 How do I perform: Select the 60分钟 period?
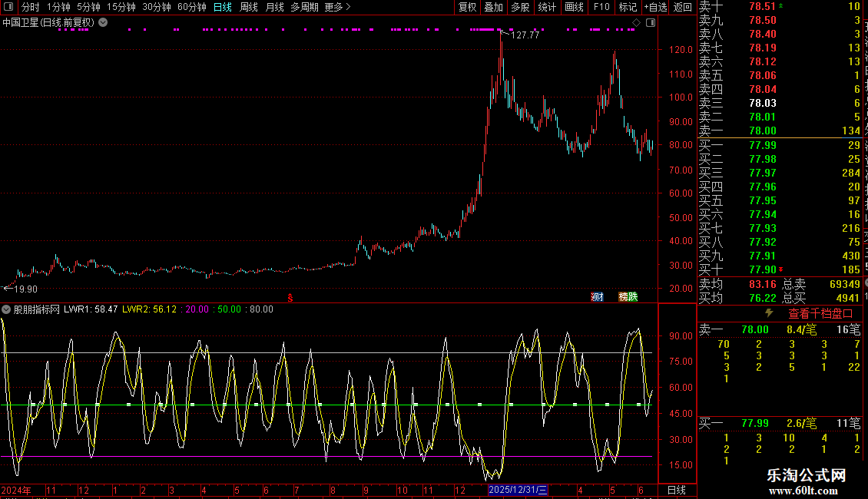click(192, 7)
